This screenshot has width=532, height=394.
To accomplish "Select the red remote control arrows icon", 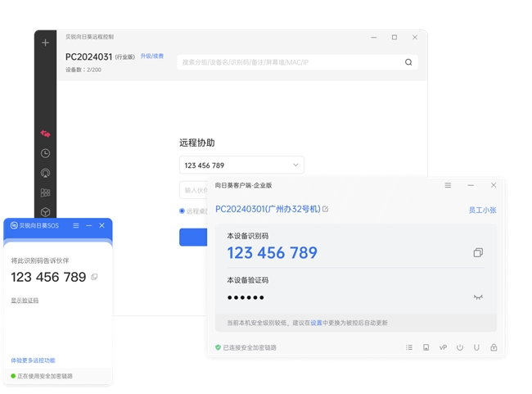I will coord(45,134).
